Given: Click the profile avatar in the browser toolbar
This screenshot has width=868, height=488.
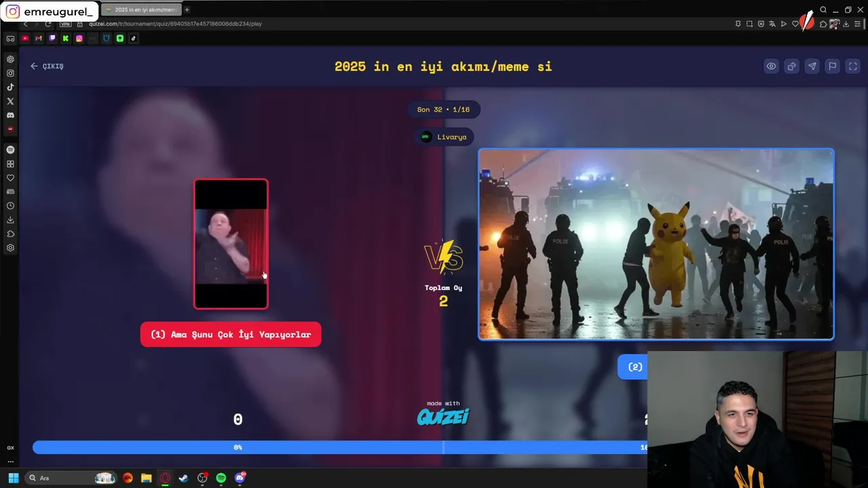Looking at the screenshot, I should 834,24.
